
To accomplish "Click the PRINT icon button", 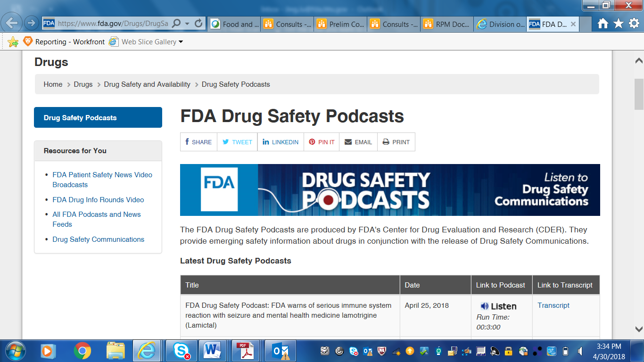I will (x=396, y=142).
